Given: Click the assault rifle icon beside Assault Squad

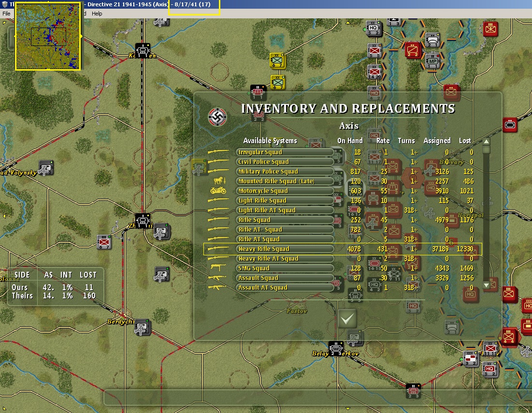Looking at the screenshot, I should (217, 278).
